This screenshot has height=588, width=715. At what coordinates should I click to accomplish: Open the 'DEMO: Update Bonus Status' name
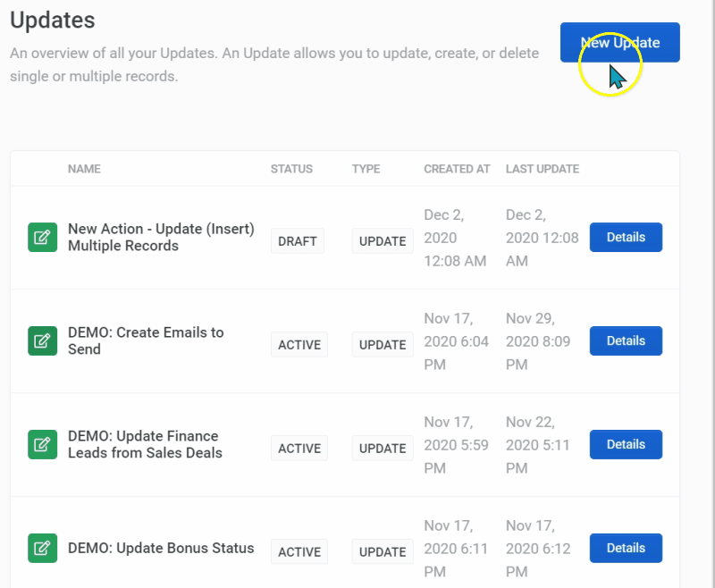point(161,548)
